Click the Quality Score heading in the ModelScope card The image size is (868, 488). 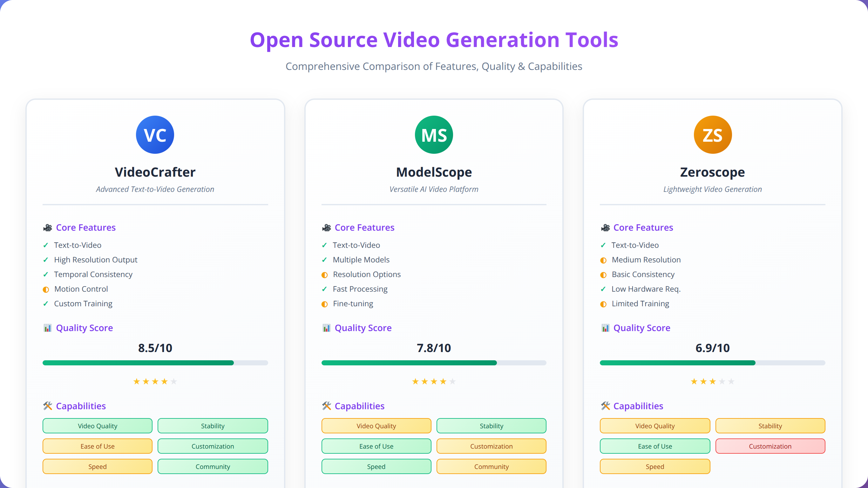tap(363, 328)
